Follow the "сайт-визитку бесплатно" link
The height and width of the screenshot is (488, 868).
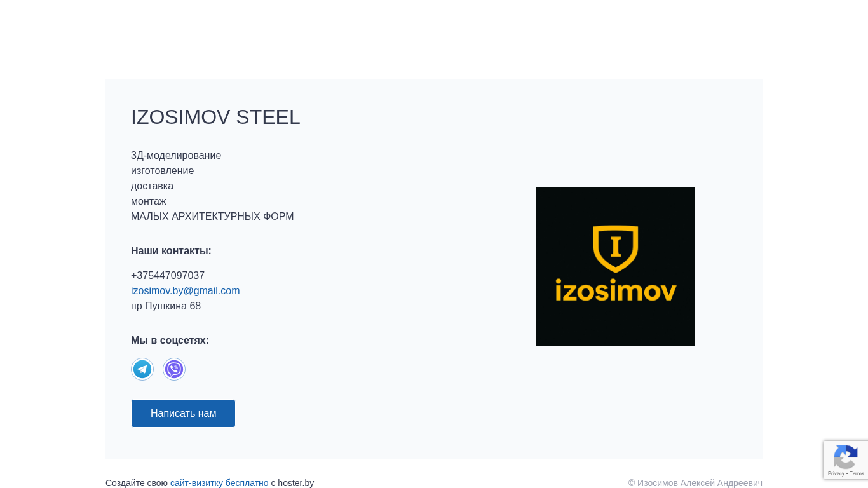[219, 483]
